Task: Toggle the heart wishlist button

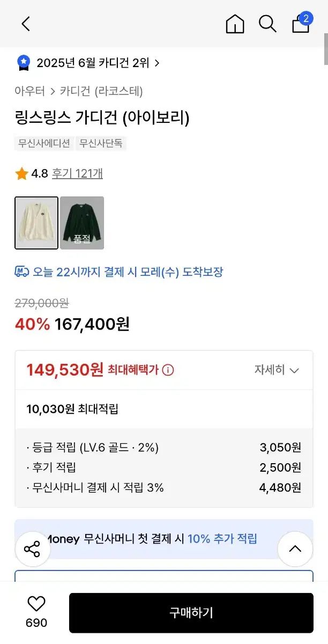Action: [36, 605]
